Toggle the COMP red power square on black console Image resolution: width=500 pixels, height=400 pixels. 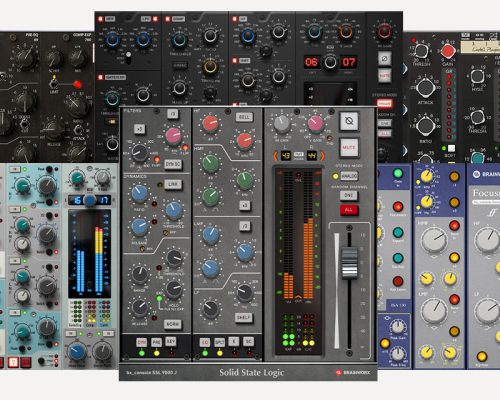coord(168,19)
